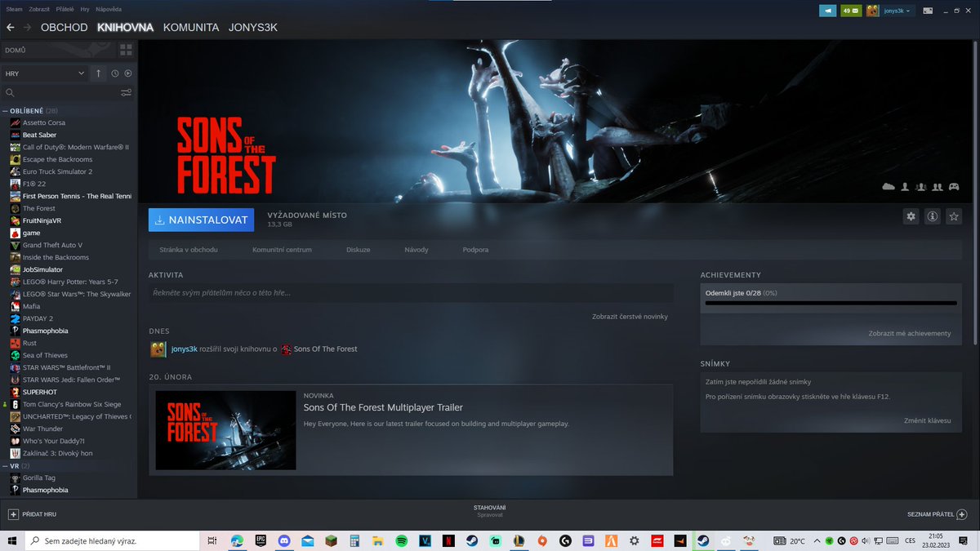Image resolution: width=980 pixels, height=551 pixels.
Task: Click the SUPERHOT game icon
Action: [x=15, y=392]
